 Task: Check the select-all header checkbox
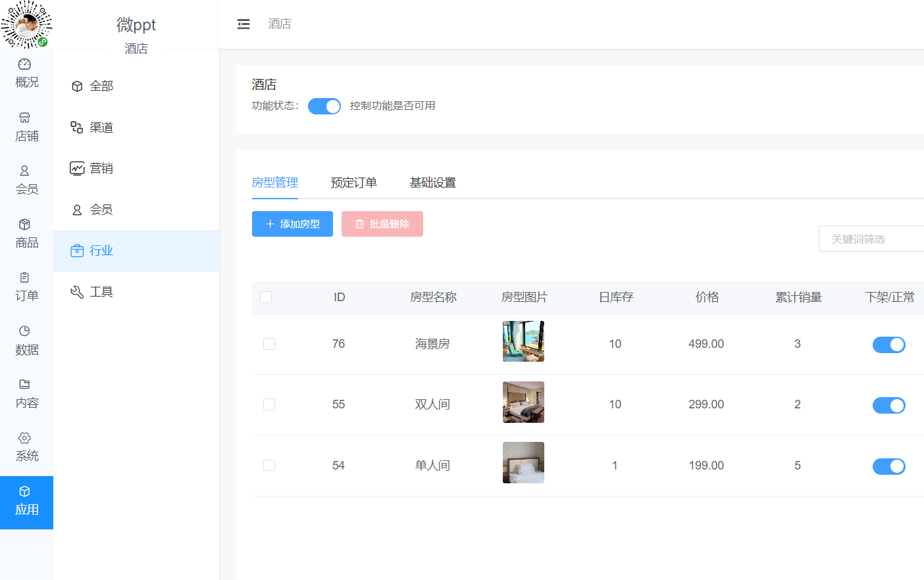coord(266,297)
